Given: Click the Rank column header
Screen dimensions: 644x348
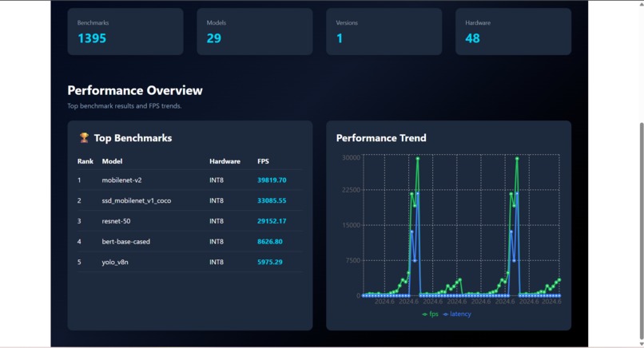Looking at the screenshot, I should pos(85,161).
